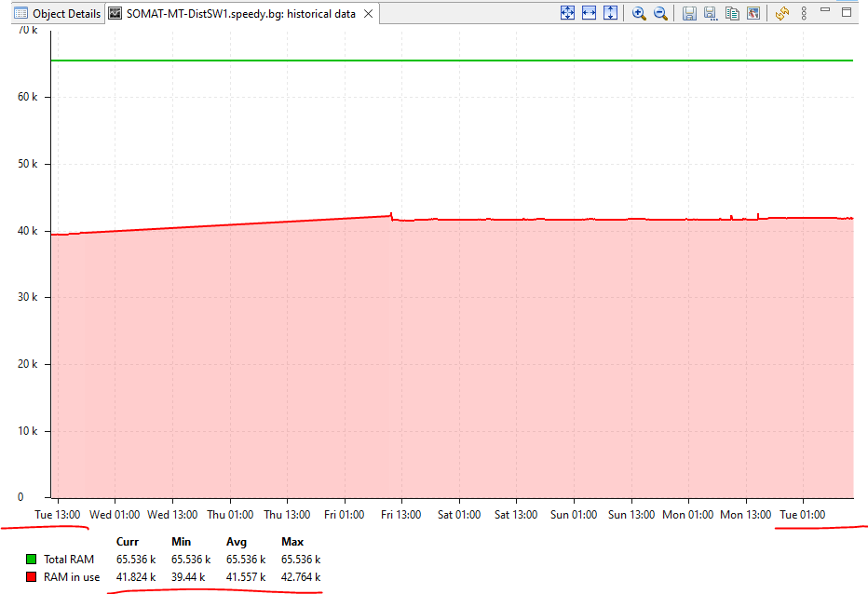Click the Object Details tab icon
Viewport: 868px width, 594px height.
tap(21, 13)
